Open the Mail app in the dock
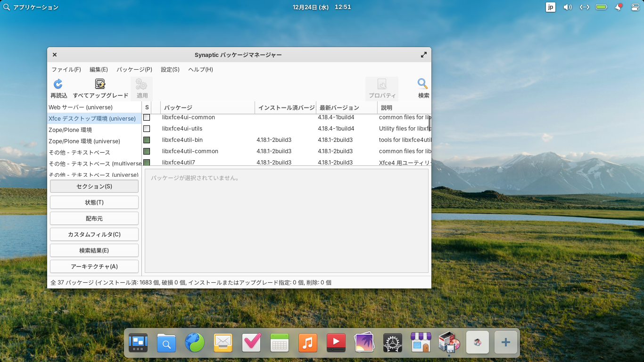Viewport: 644px width, 362px height. (223, 343)
